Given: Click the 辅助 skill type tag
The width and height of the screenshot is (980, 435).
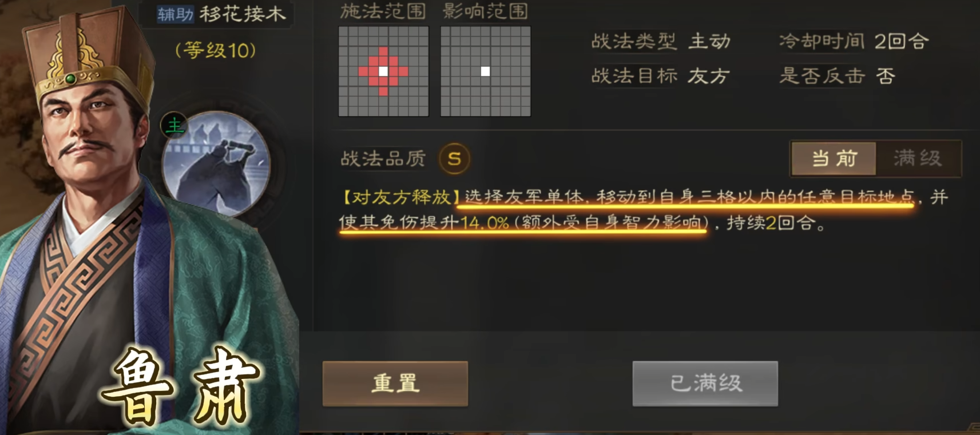Looking at the screenshot, I should coord(176,14).
